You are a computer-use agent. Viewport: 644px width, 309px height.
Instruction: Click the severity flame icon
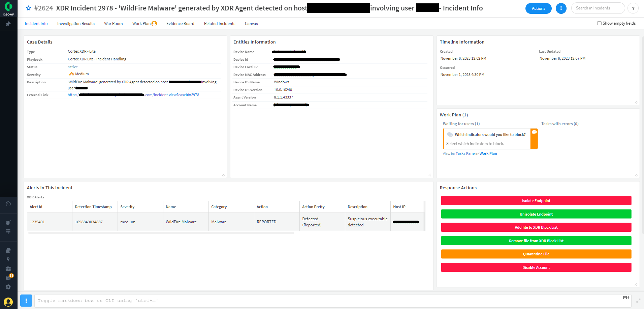pos(71,74)
